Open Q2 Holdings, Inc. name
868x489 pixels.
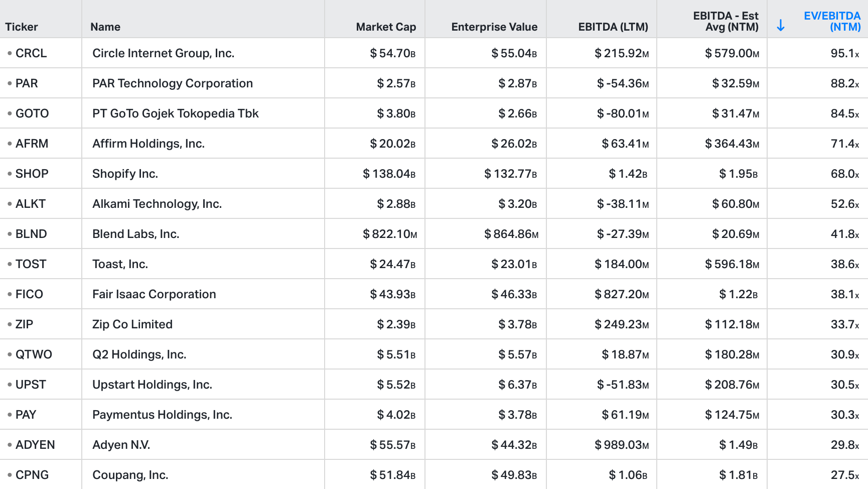point(139,354)
